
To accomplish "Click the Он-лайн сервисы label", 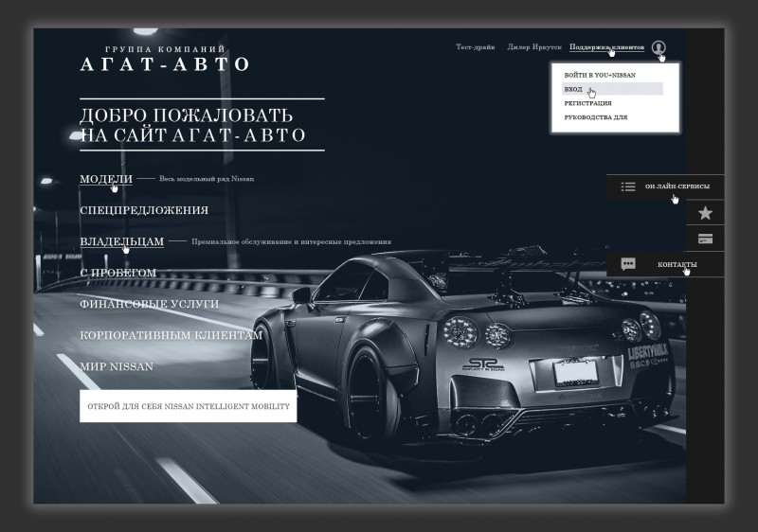I will 677,186.
